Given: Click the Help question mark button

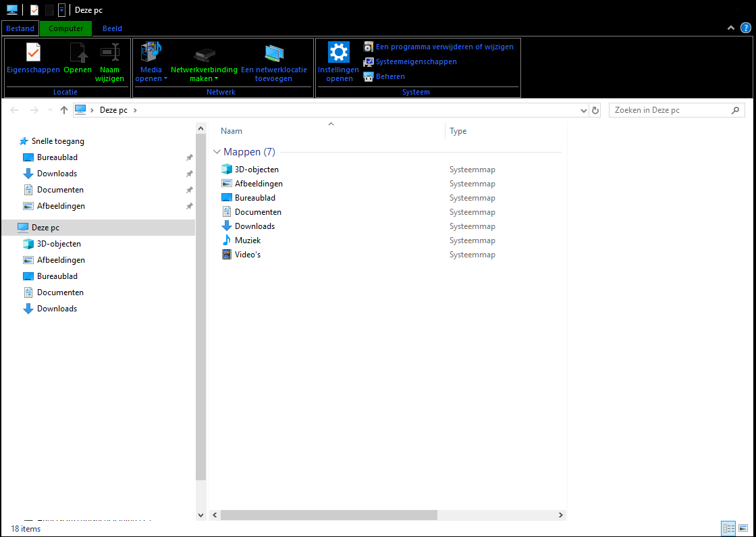Looking at the screenshot, I should (745, 28).
